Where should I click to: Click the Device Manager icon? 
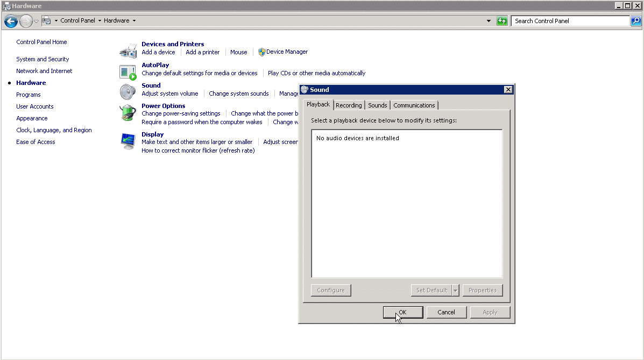coord(261,52)
